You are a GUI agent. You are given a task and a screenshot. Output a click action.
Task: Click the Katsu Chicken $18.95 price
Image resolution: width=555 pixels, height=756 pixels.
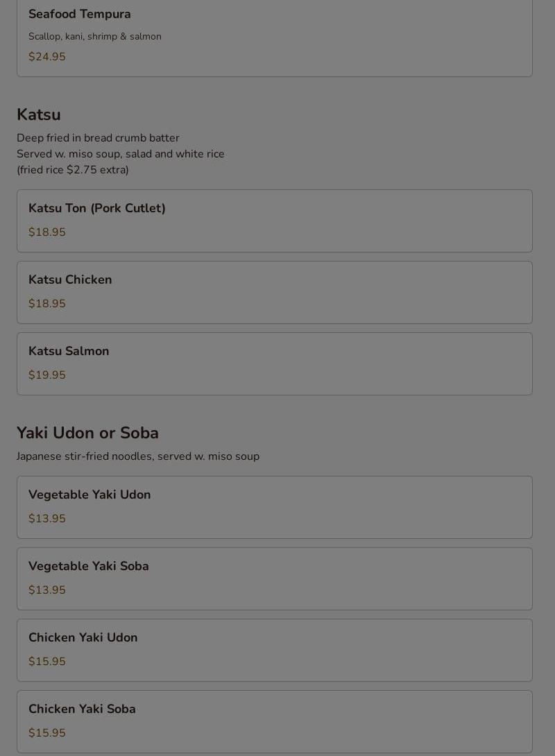pyautogui.click(x=47, y=304)
